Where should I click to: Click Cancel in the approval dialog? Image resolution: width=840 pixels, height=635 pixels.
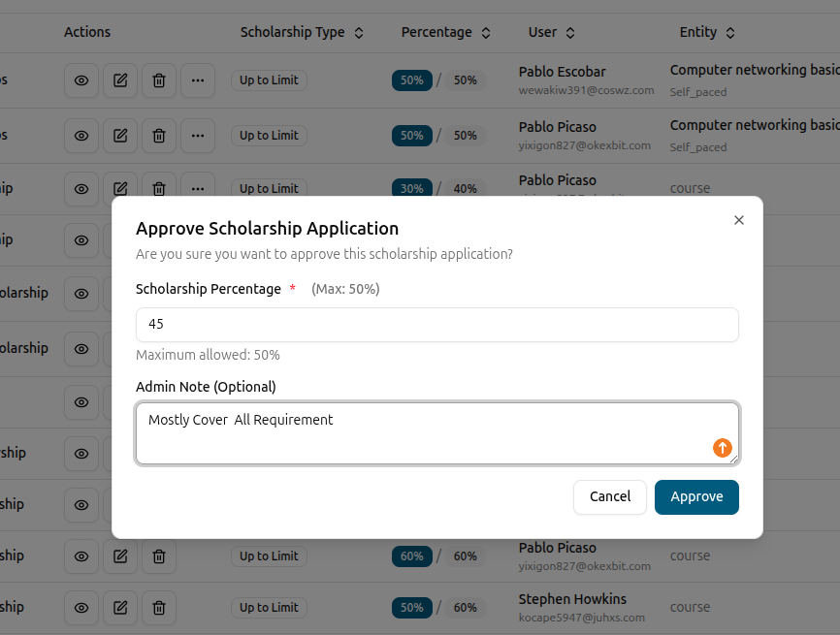point(610,497)
